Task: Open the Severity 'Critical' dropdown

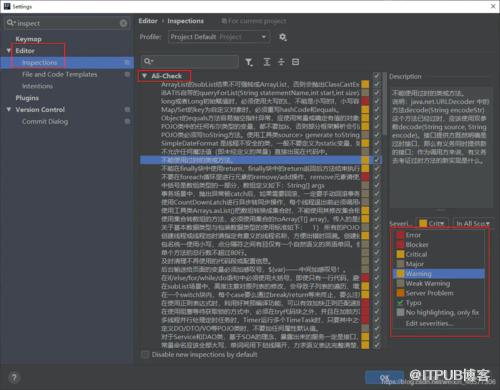Action: [x=432, y=223]
